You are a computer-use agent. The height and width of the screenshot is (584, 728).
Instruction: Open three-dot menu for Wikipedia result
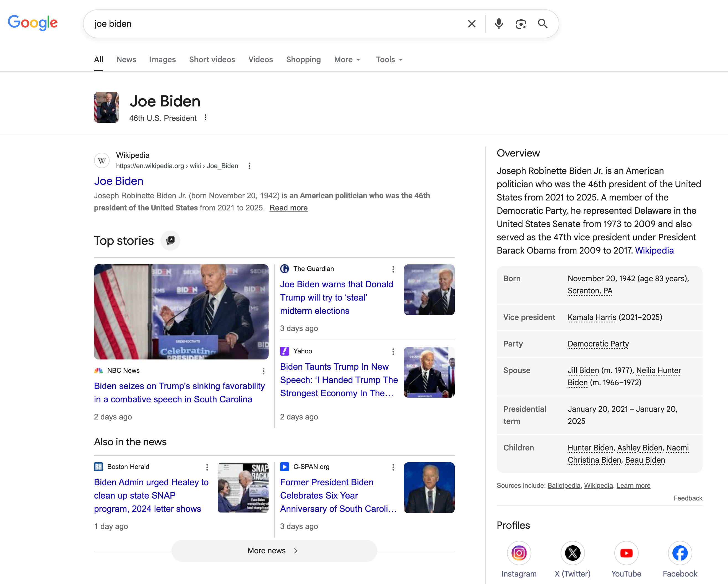pos(249,166)
